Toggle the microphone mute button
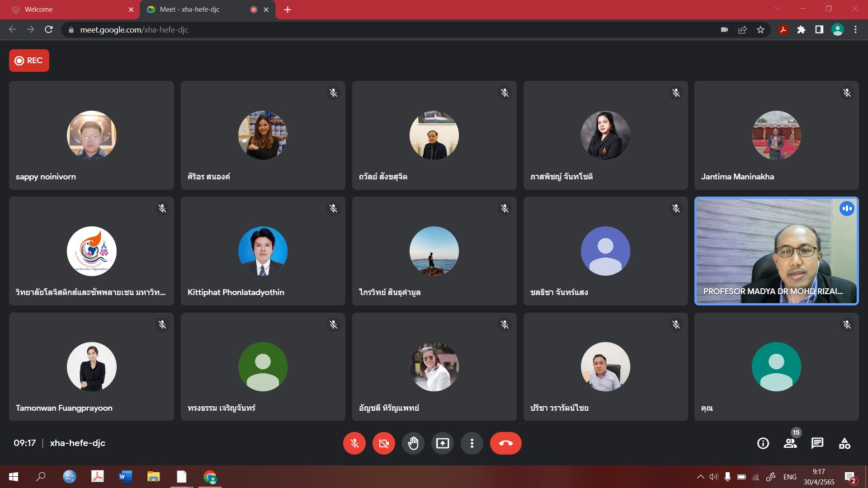This screenshot has width=868, height=488. (x=354, y=443)
